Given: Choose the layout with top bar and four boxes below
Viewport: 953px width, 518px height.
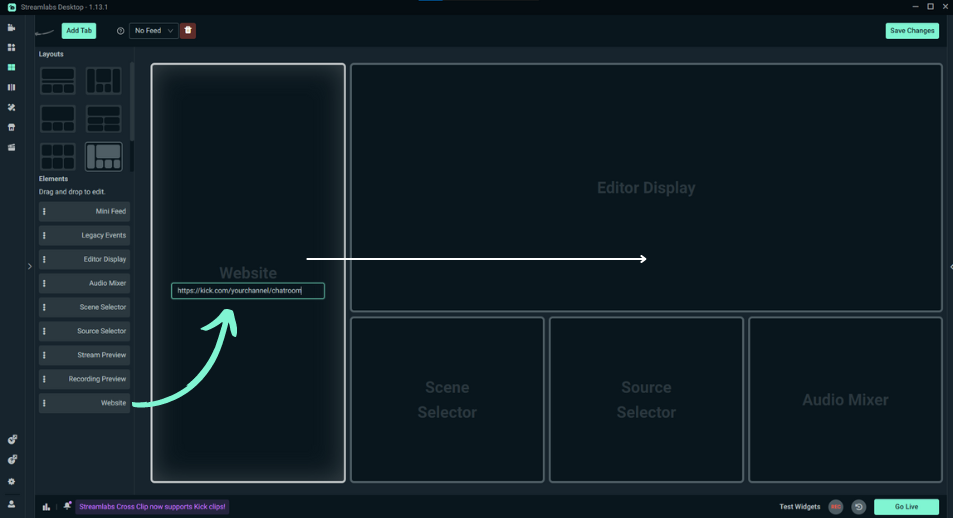Looking at the screenshot, I should pos(103,119).
